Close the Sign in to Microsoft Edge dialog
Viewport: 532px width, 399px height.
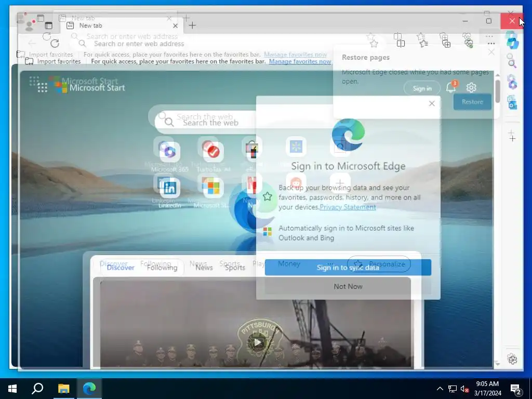click(x=432, y=103)
